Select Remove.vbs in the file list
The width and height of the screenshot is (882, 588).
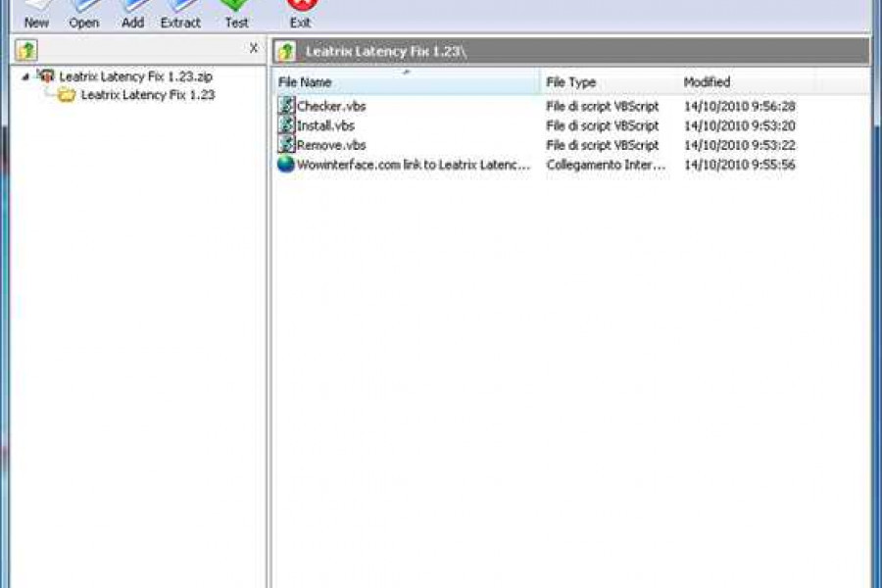point(331,145)
